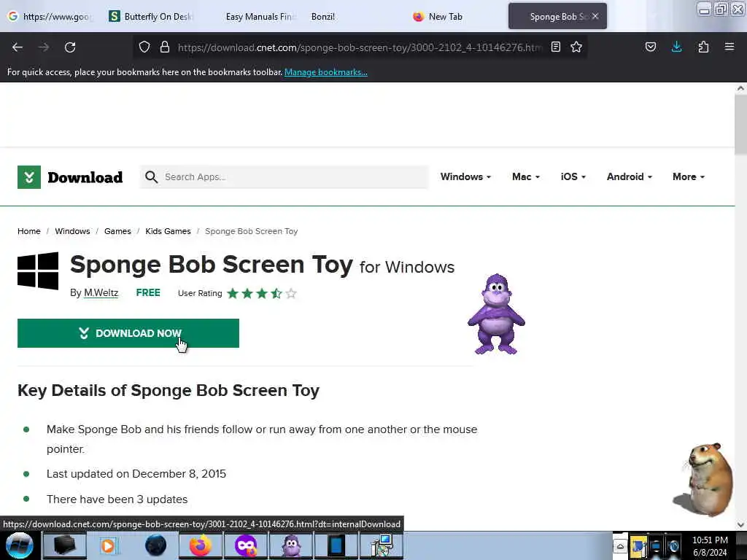Click the site security padlock icon
The width and height of the screenshot is (747, 560).
click(165, 47)
